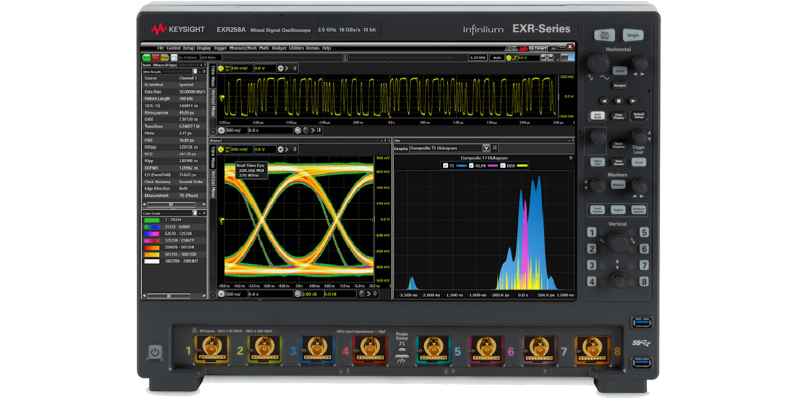Open the File menu
Viewport: 800px width, 400px height.
pyautogui.click(x=161, y=47)
